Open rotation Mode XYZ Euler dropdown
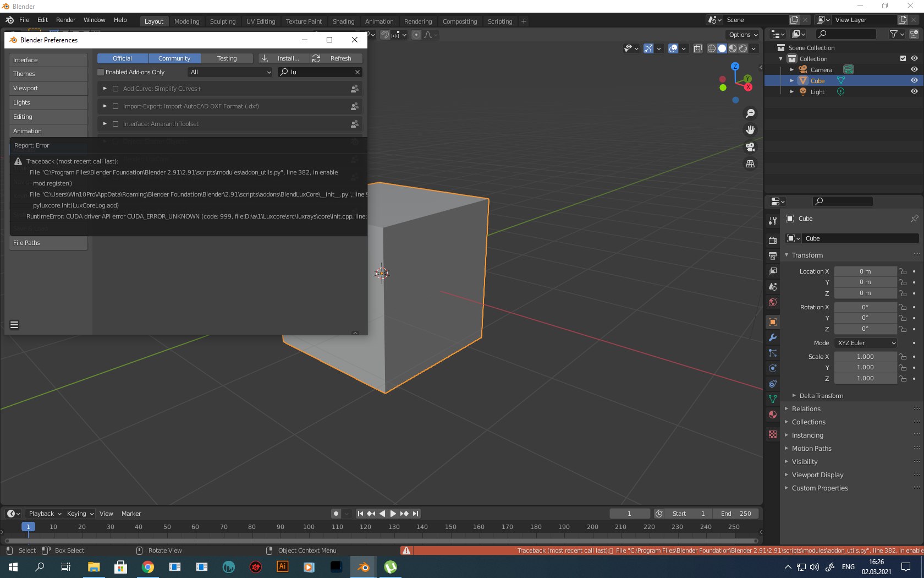924x578 pixels. 866,343
